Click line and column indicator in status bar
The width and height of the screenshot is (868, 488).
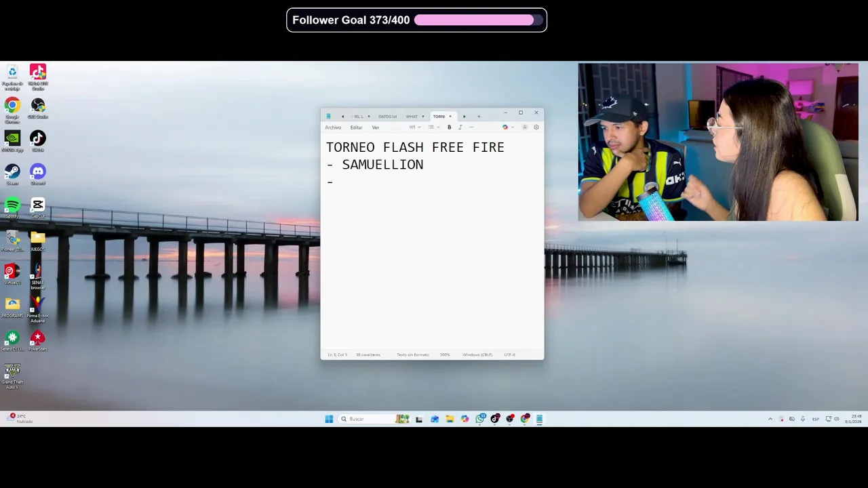(337, 354)
